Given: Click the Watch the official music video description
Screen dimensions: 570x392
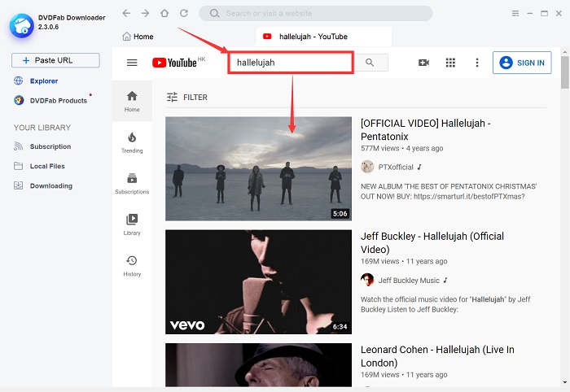Looking at the screenshot, I should point(445,304).
